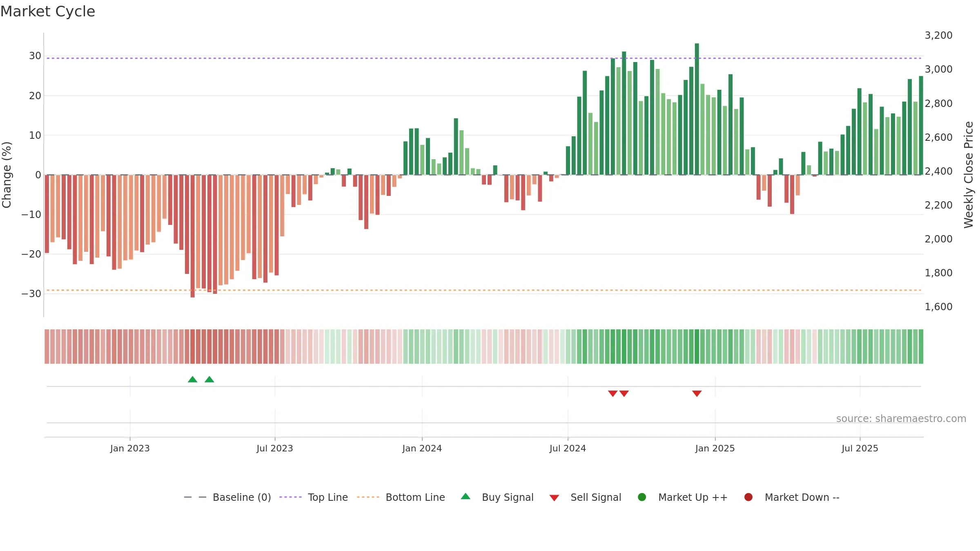This screenshot has width=980, height=551.
Task: Click the 1,600 right axis value
Action: (938, 307)
